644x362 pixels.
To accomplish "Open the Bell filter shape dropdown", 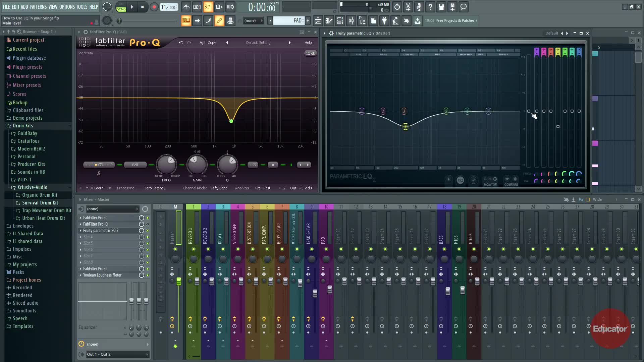I will tap(135, 165).
